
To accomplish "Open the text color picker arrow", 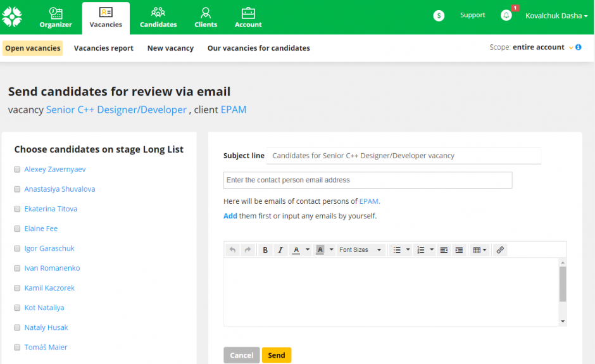I will 308,250.
